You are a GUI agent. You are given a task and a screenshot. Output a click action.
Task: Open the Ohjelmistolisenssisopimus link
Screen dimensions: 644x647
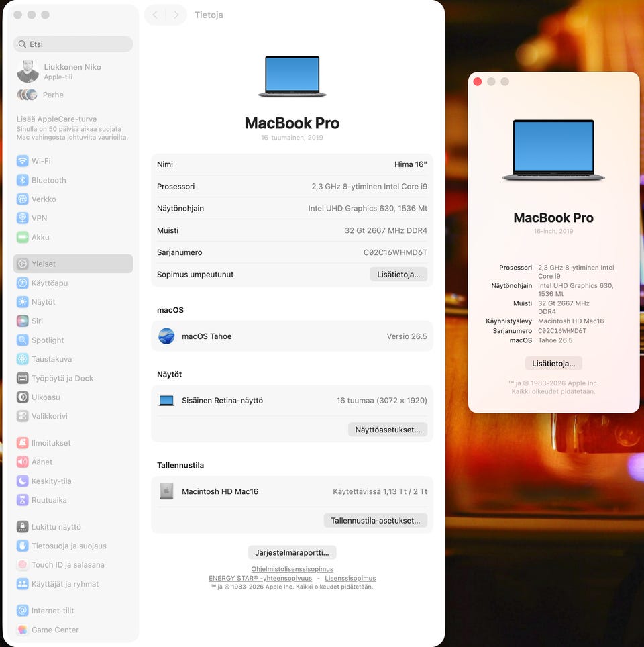[292, 569]
